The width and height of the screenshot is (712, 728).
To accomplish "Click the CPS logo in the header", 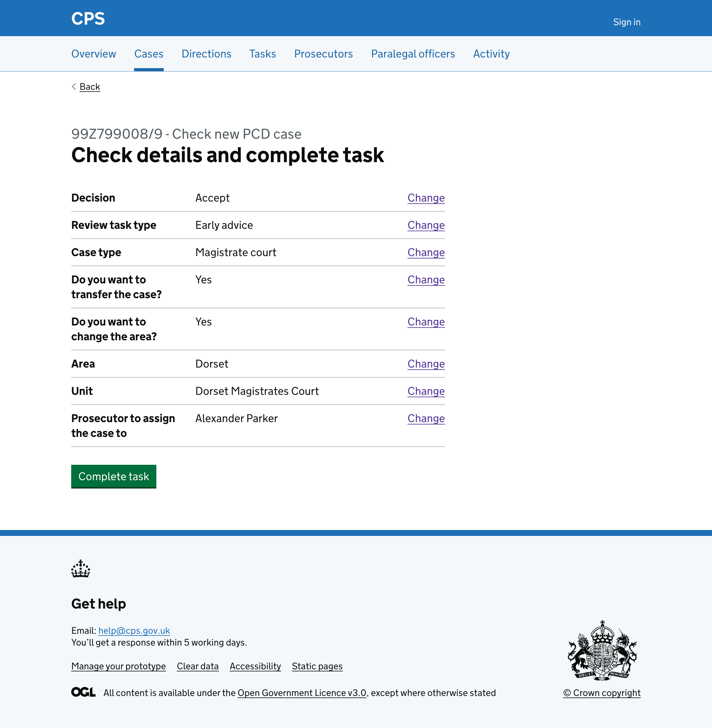I will pyautogui.click(x=88, y=18).
